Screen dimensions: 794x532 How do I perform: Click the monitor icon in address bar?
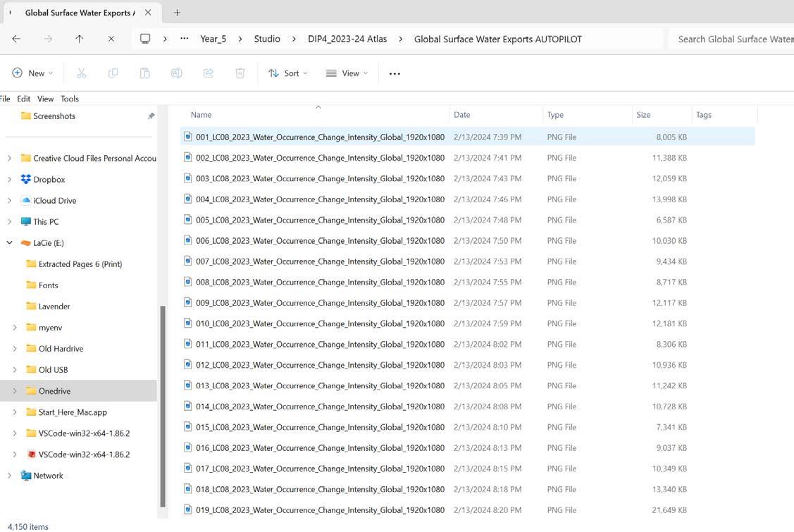tap(145, 39)
